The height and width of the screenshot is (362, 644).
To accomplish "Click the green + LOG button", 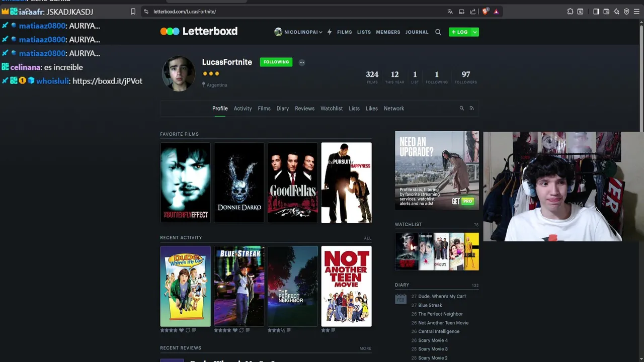I will 460,32.
